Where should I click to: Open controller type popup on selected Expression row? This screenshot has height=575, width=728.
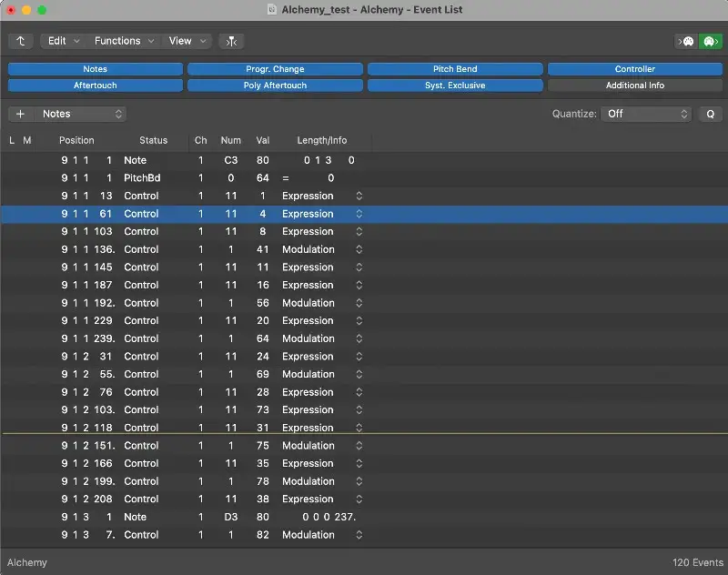point(359,214)
